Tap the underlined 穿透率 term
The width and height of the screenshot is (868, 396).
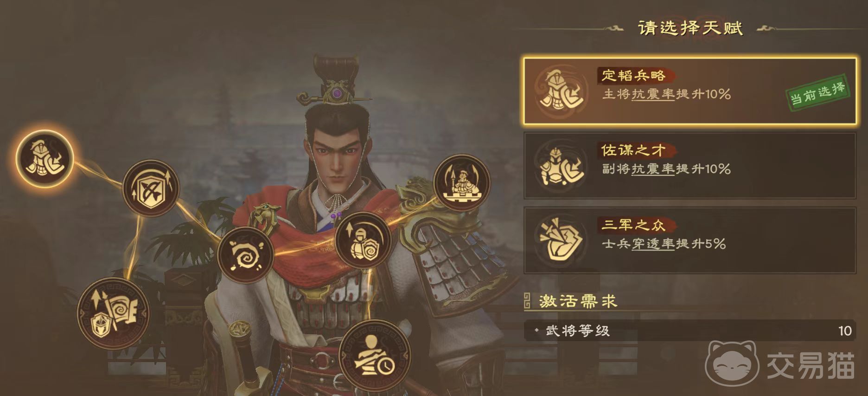[653, 244]
